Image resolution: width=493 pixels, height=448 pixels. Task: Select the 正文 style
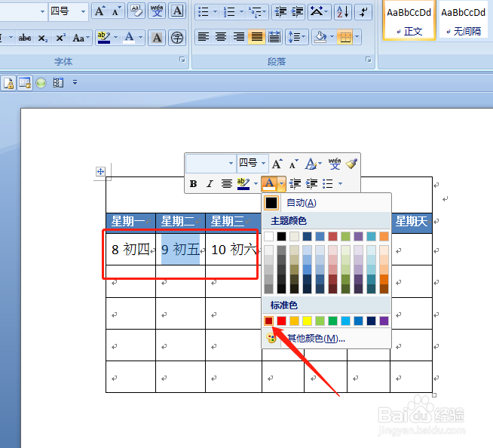[409, 21]
